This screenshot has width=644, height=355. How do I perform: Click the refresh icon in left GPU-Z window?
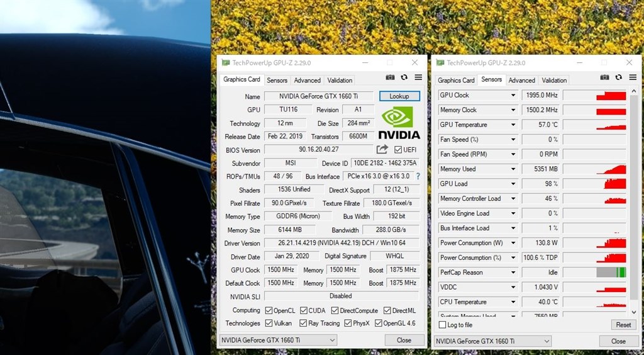(404, 77)
